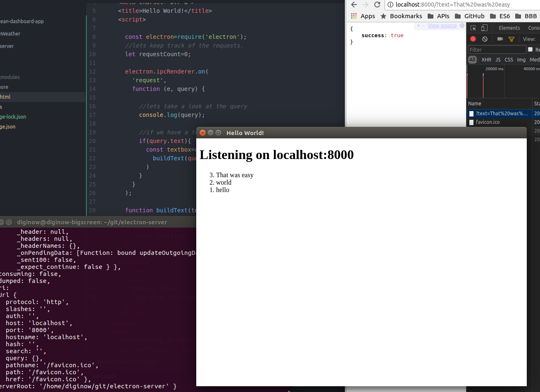Click the terminal line protocol: 'http'
This screenshot has height=392, width=540.
tap(37, 302)
